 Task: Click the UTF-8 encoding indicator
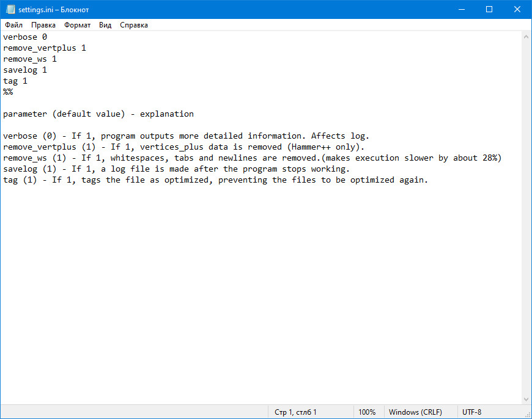coord(471,412)
